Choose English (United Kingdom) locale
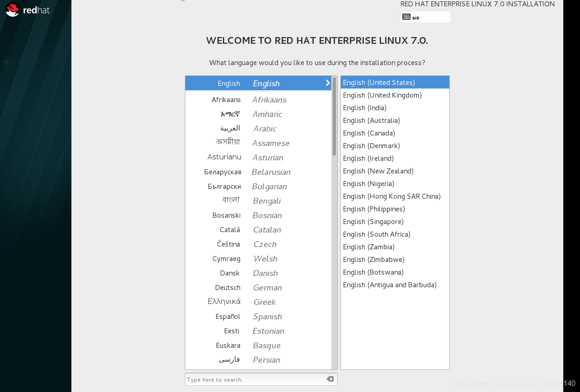Viewport: 580px width, 392px height. pos(395,95)
